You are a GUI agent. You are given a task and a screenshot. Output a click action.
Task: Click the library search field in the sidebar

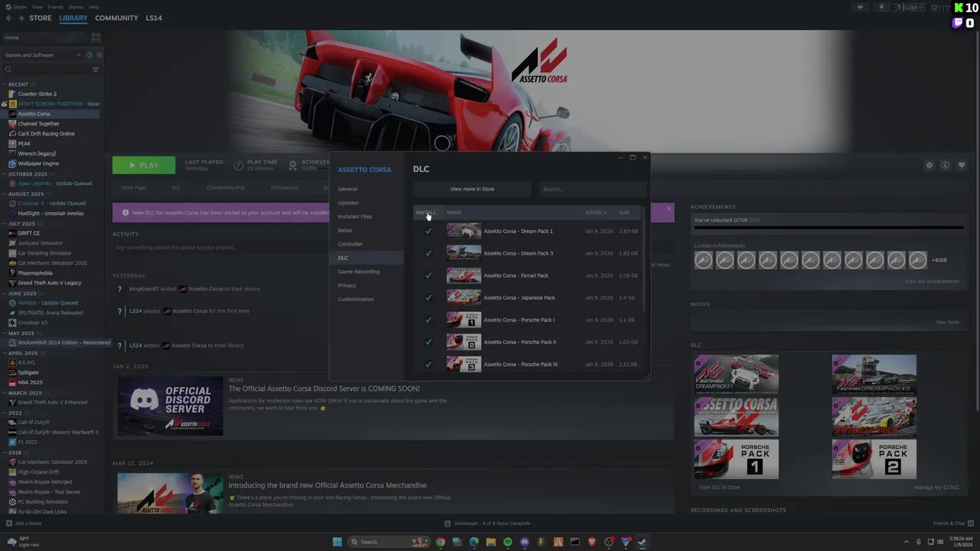pyautogui.click(x=46, y=70)
